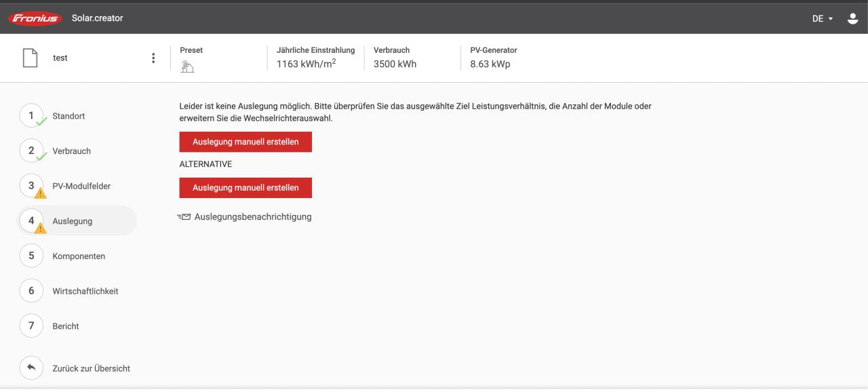Click Auslegung manuell erstellen under ALTERNATIVE
Image resolution: width=868 pixels, height=392 pixels.
pyautogui.click(x=245, y=188)
